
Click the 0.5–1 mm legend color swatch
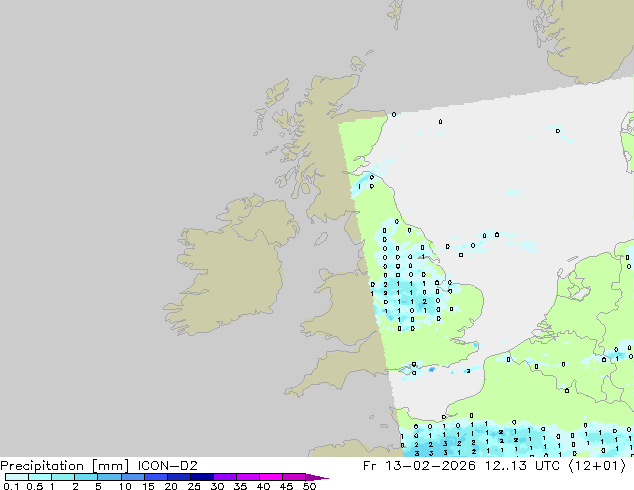(40, 477)
